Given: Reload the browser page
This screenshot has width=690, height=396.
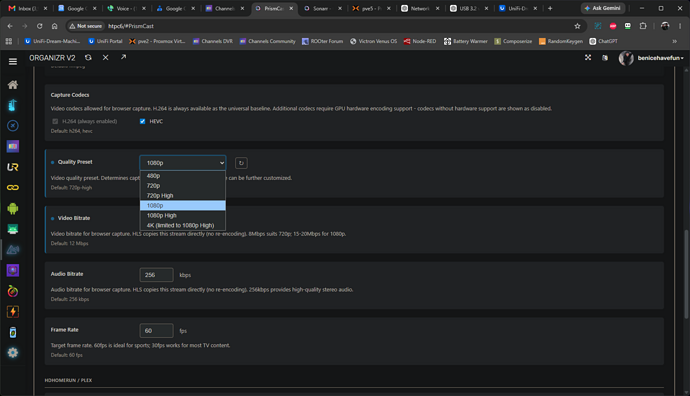Looking at the screenshot, I should point(40,26).
